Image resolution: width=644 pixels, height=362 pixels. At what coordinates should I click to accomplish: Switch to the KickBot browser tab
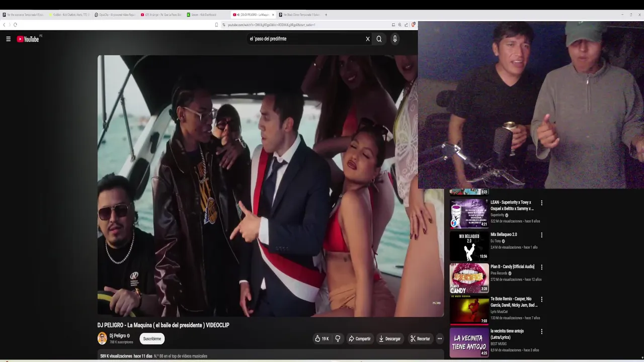pos(69,15)
